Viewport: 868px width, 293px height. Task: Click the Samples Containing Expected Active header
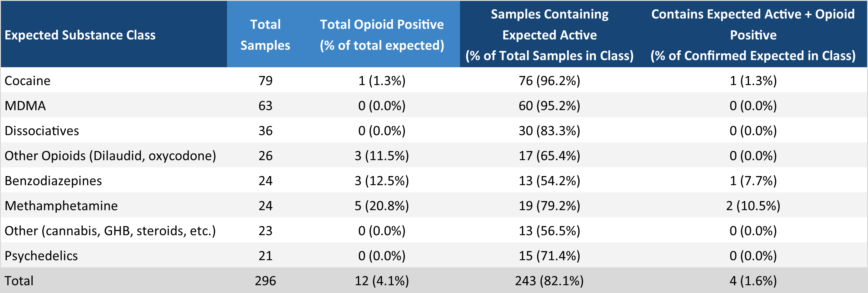[549, 35]
